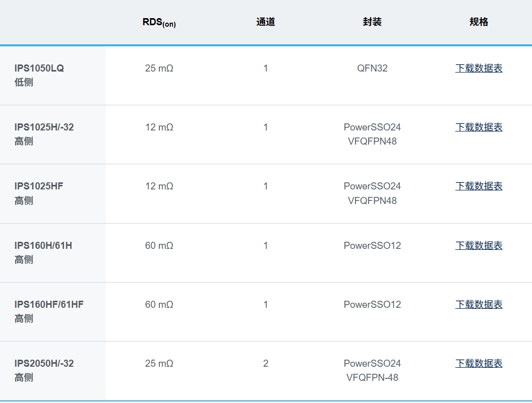The image size is (532, 403).
Task: Select the IPS160H/61H product name
Action: coord(43,245)
